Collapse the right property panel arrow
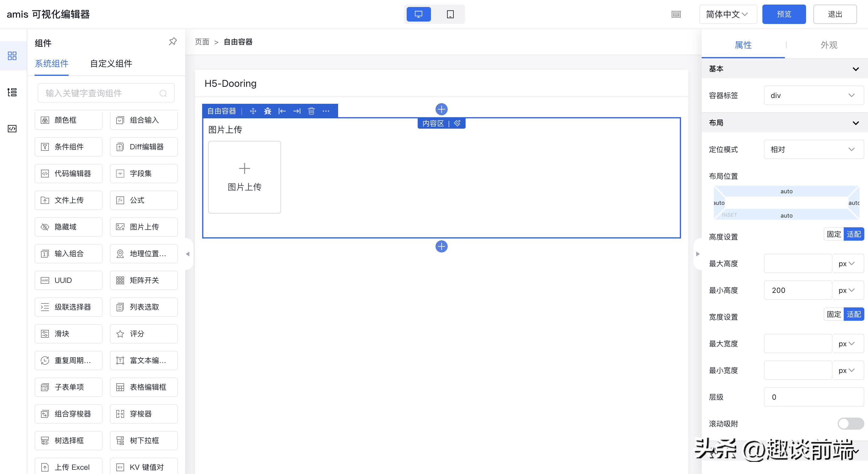Screen dimensions: 868x474 coord(697,254)
